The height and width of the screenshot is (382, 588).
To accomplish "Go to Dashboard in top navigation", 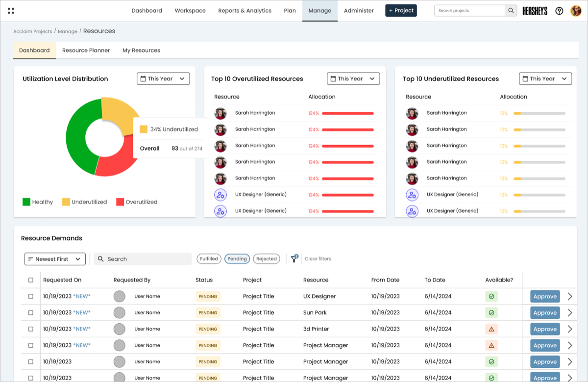I will (x=147, y=10).
